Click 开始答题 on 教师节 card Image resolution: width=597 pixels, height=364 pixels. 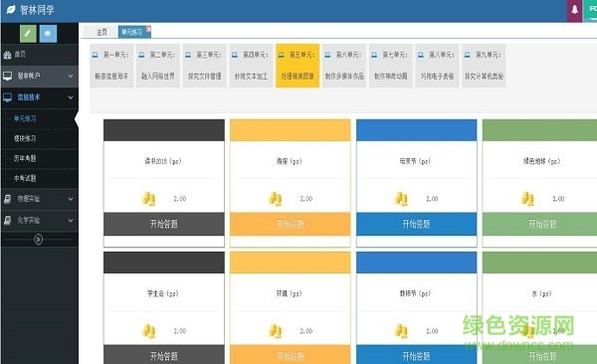click(x=417, y=355)
